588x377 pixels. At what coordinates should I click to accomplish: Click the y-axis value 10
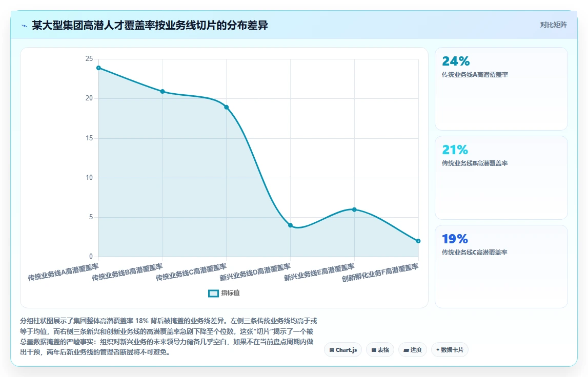click(89, 178)
